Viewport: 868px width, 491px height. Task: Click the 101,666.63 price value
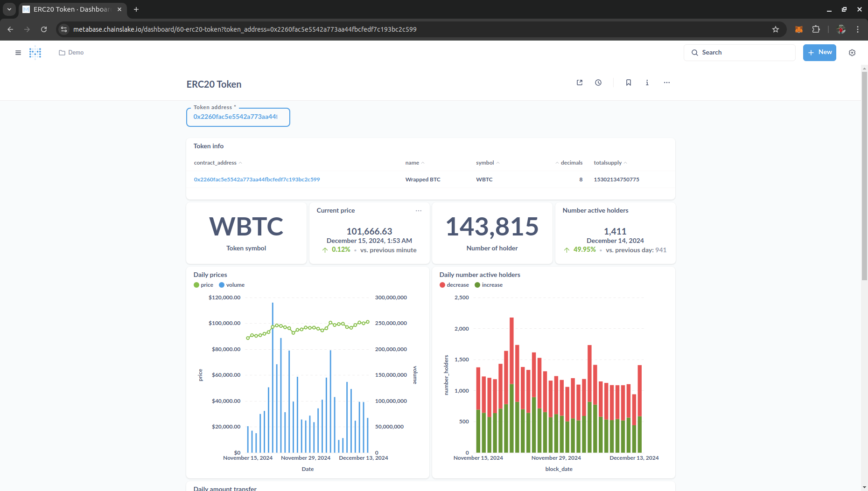coord(369,231)
